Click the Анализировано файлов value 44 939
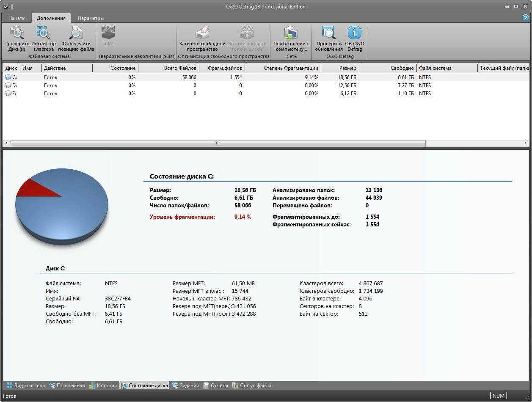This screenshot has width=532, height=402. (x=374, y=198)
